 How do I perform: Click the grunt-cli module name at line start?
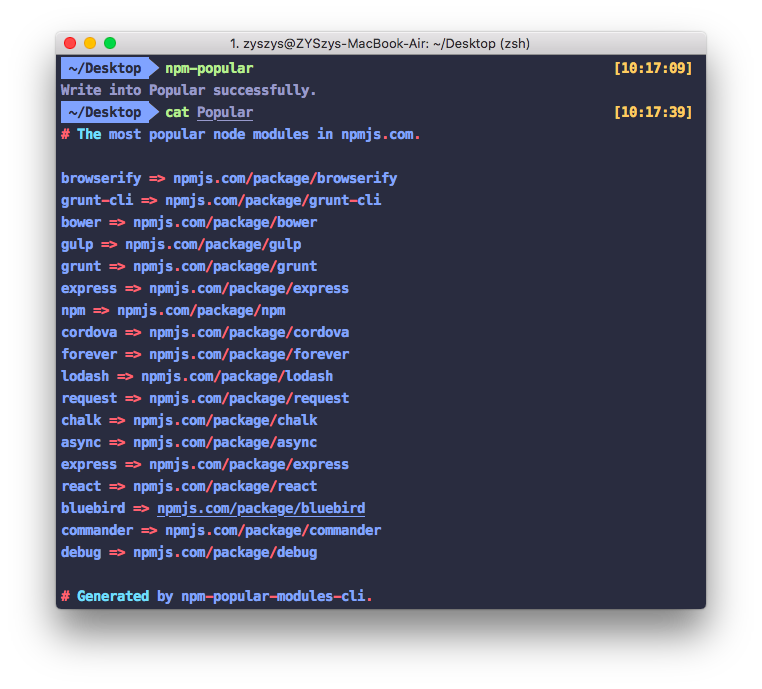[97, 201]
